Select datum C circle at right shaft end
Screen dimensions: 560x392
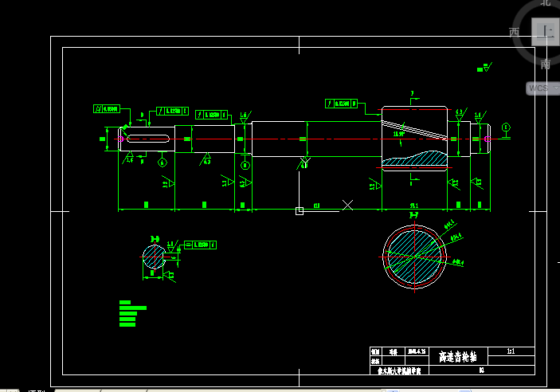(506, 127)
